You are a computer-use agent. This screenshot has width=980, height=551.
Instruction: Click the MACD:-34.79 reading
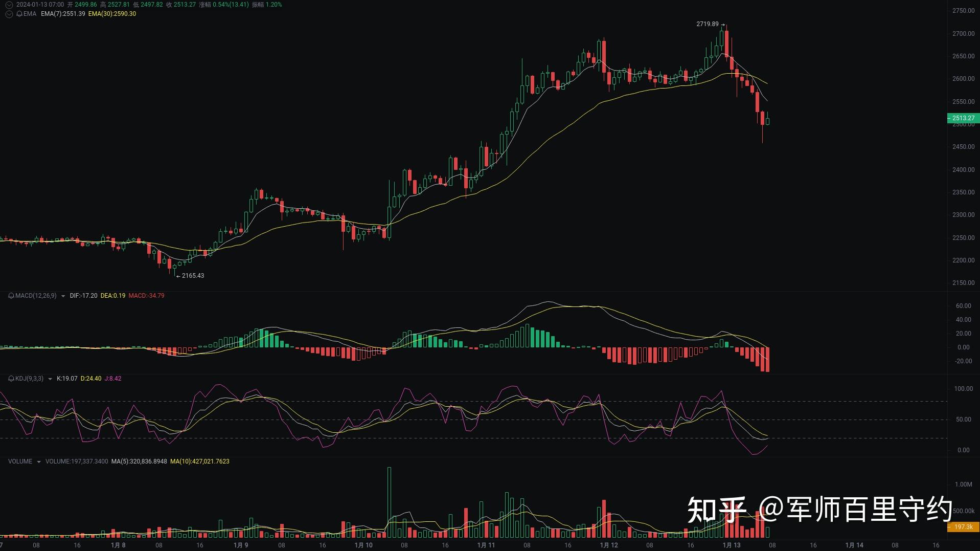[x=146, y=296]
